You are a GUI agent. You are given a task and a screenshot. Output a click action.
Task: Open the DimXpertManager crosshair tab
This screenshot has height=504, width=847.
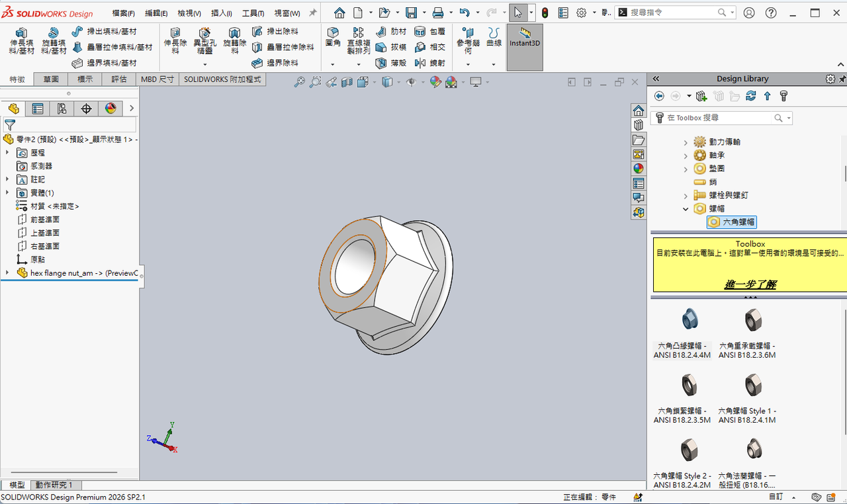tap(86, 108)
